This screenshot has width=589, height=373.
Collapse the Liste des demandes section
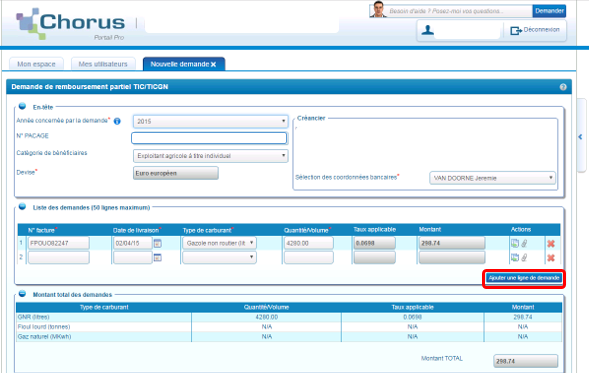click(x=22, y=207)
